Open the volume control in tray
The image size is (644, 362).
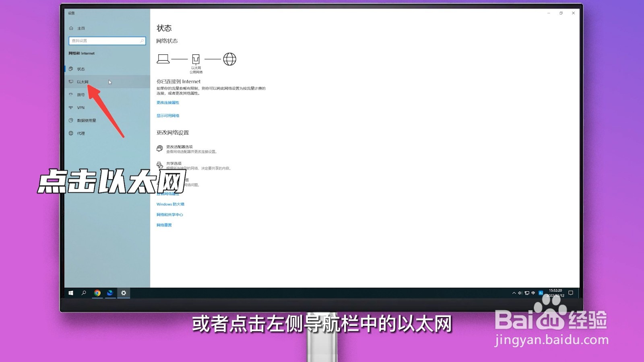tap(520, 293)
